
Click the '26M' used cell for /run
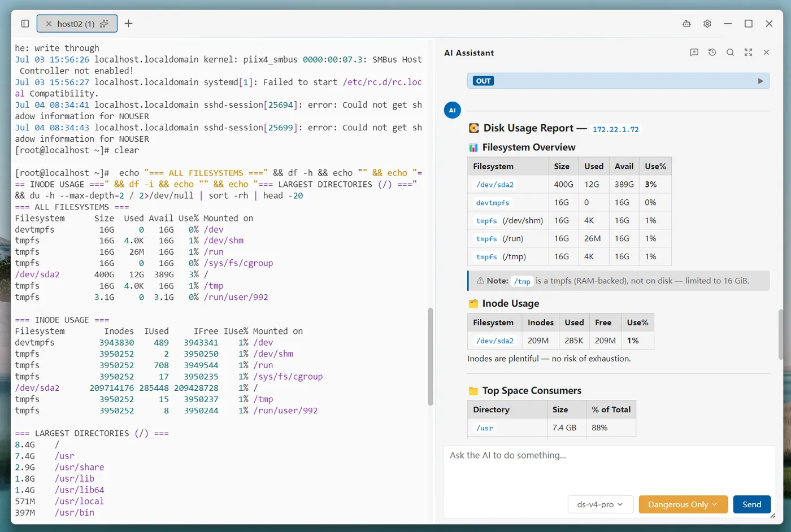593,239
